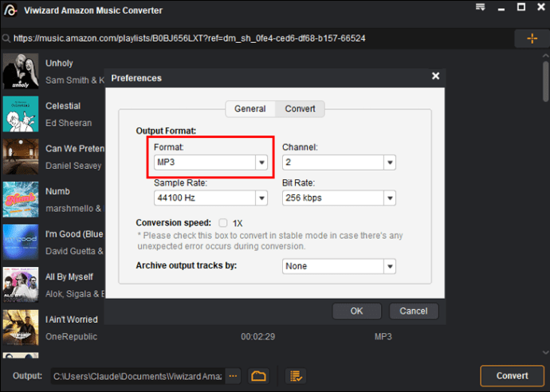Open the hamburger menu in title bar
Screen dimensions: 550x392
tap(480, 7)
